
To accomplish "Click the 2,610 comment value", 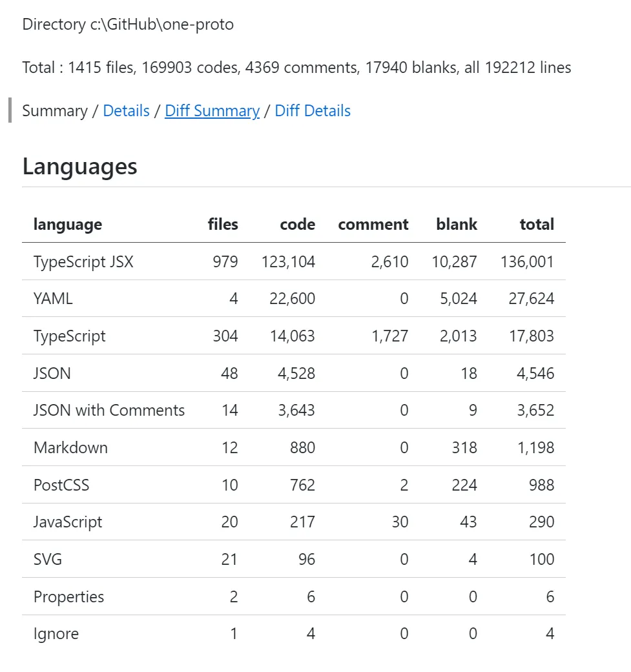I will 389,261.
